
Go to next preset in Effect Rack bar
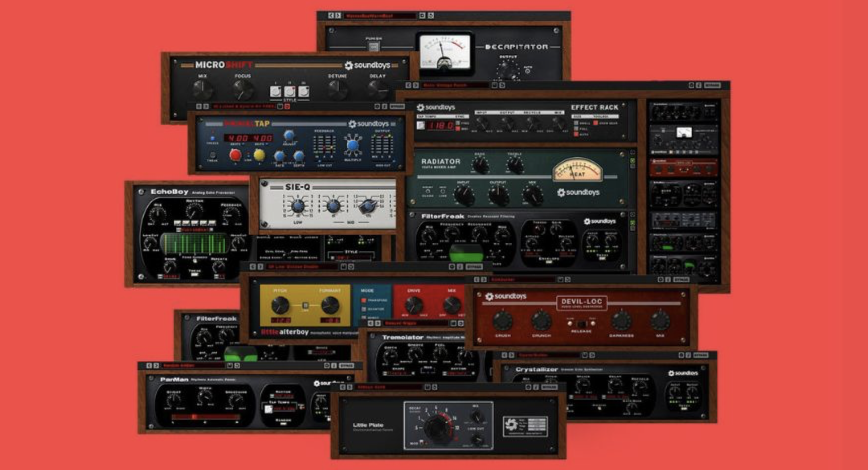pos(416,86)
